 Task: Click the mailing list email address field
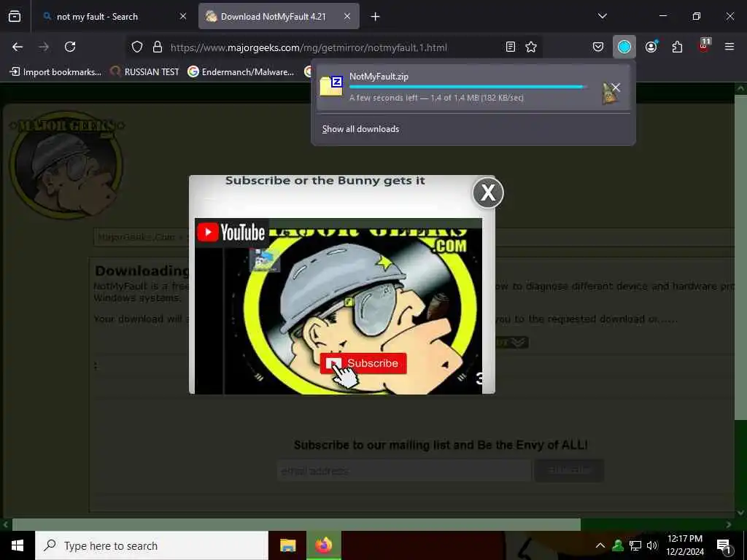click(x=403, y=471)
